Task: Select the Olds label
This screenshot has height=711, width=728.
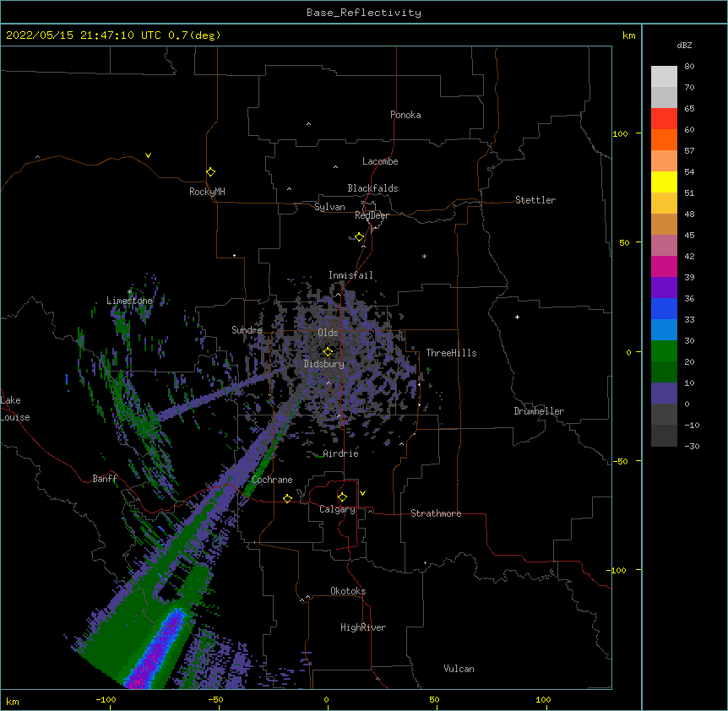Action: (x=328, y=333)
